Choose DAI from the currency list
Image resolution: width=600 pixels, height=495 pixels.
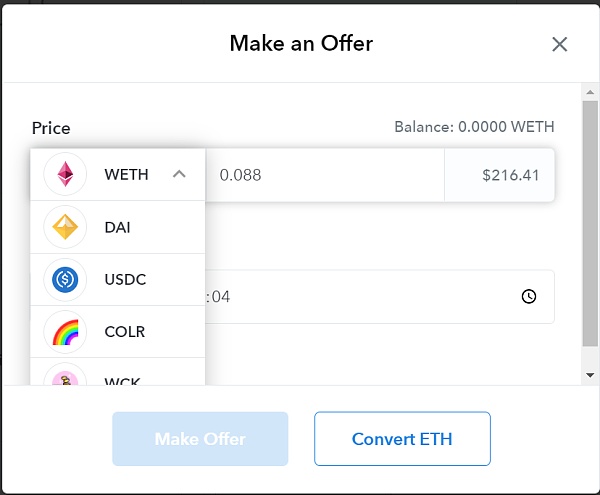point(118,228)
